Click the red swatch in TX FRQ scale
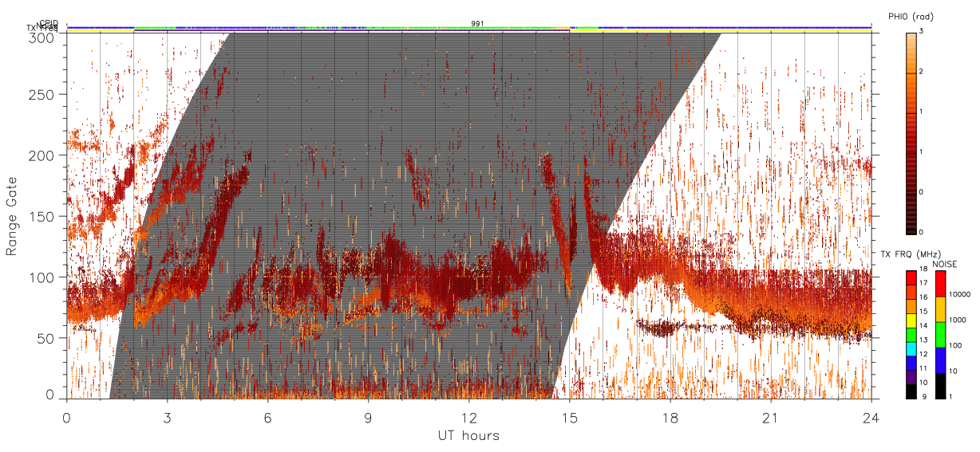The height and width of the screenshot is (452, 980). click(x=911, y=277)
